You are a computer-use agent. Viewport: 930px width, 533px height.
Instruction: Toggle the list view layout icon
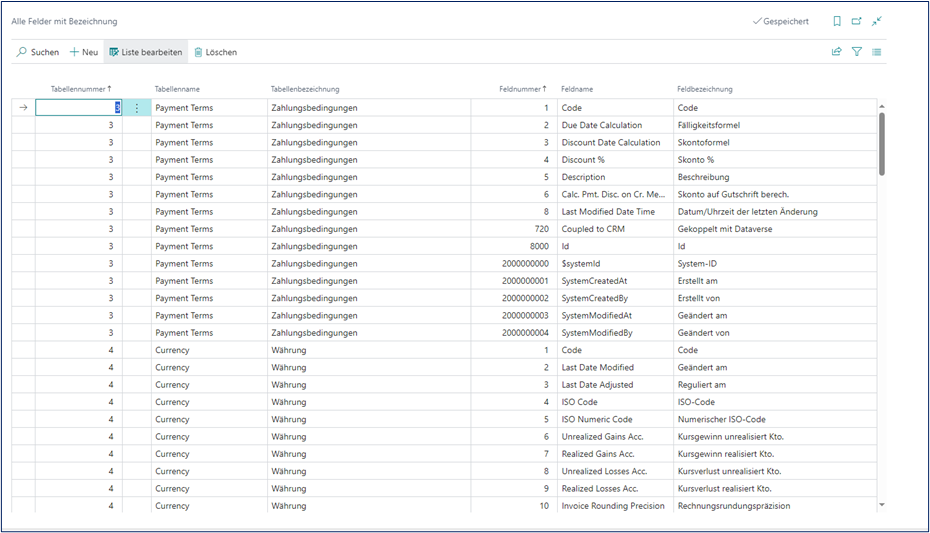877,52
